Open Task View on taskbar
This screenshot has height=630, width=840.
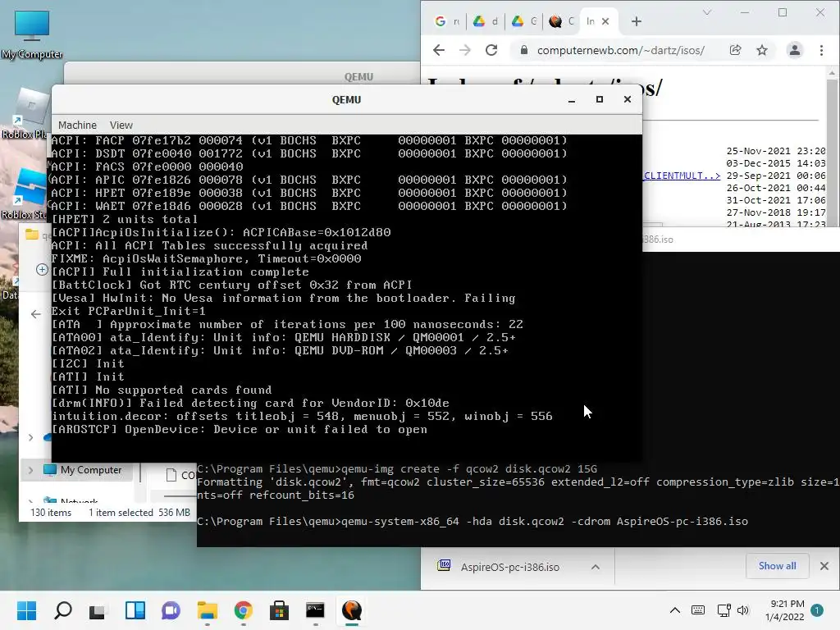pyautogui.click(x=98, y=610)
